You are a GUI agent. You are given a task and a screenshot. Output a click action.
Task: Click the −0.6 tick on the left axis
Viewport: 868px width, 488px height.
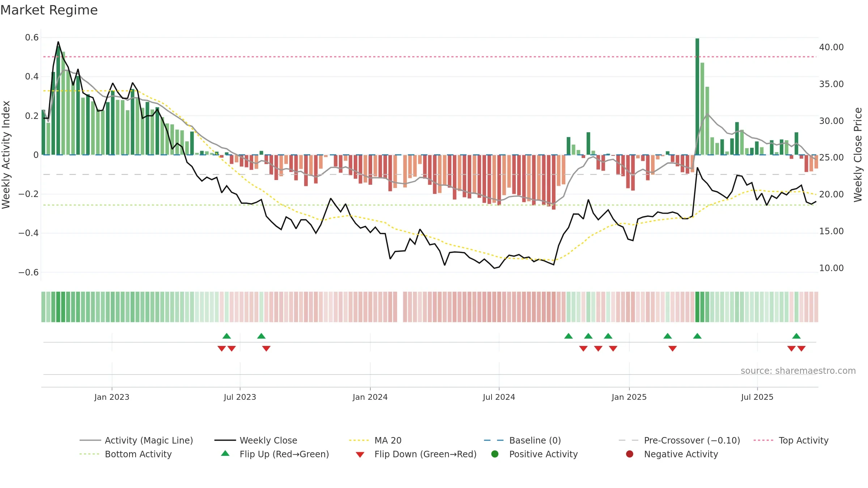[29, 272]
